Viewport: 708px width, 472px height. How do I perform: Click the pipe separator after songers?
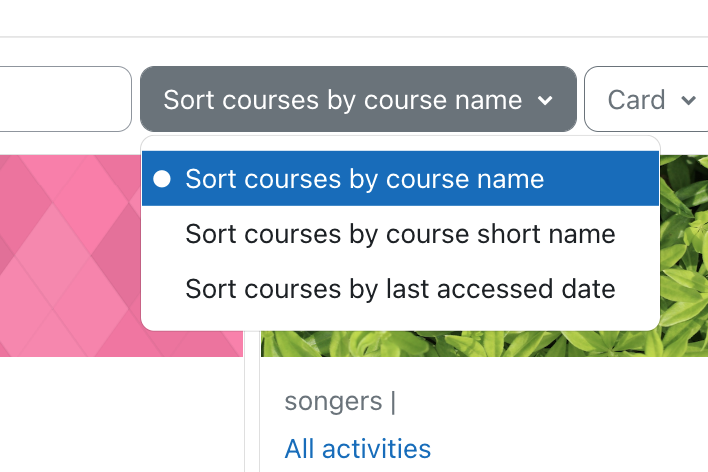click(x=393, y=402)
